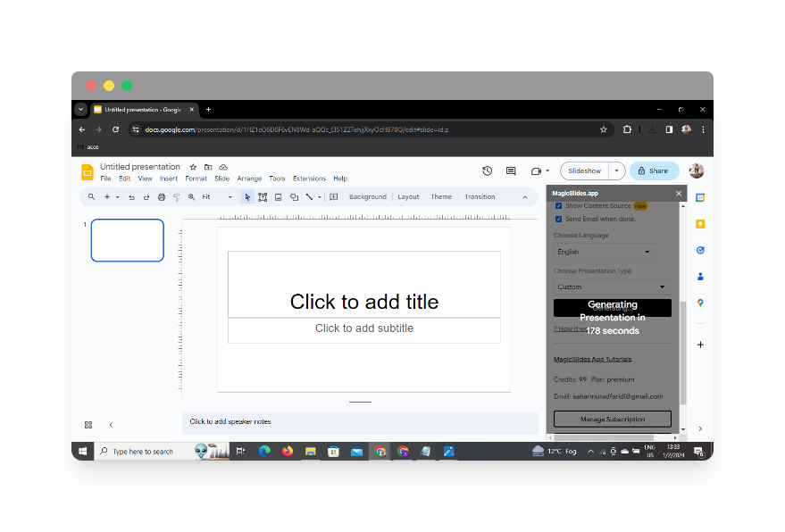Click the MagicSlides horizontal scrollbar thumb
This screenshot has height=532, width=785.
(x=604, y=437)
